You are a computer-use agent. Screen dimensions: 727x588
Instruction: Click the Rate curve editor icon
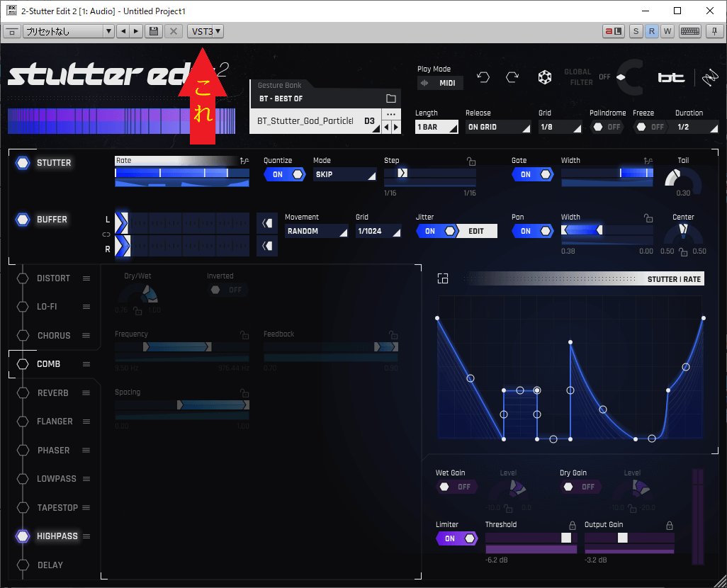(244, 160)
